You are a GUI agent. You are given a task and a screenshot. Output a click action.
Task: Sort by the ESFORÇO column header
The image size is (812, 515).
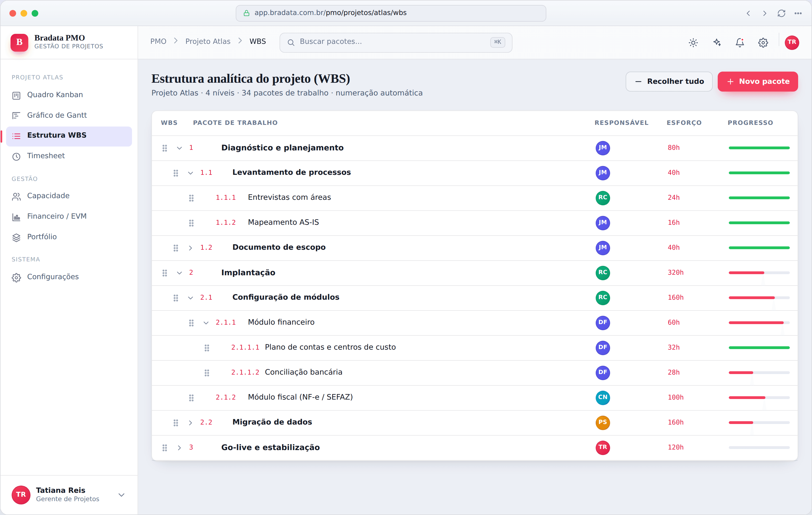(684, 123)
